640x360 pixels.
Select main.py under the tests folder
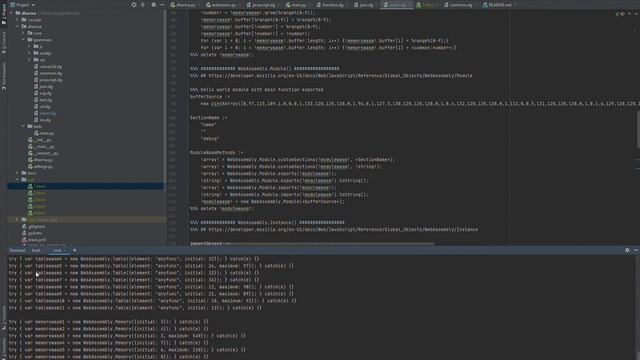(44, 133)
